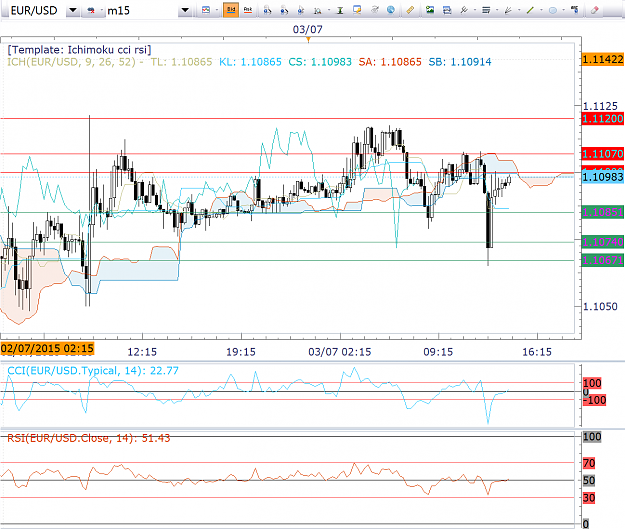Select the ellipse shape tool
Image resolution: width=625 pixels, height=529 pixels.
pyautogui.click(x=553, y=10)
